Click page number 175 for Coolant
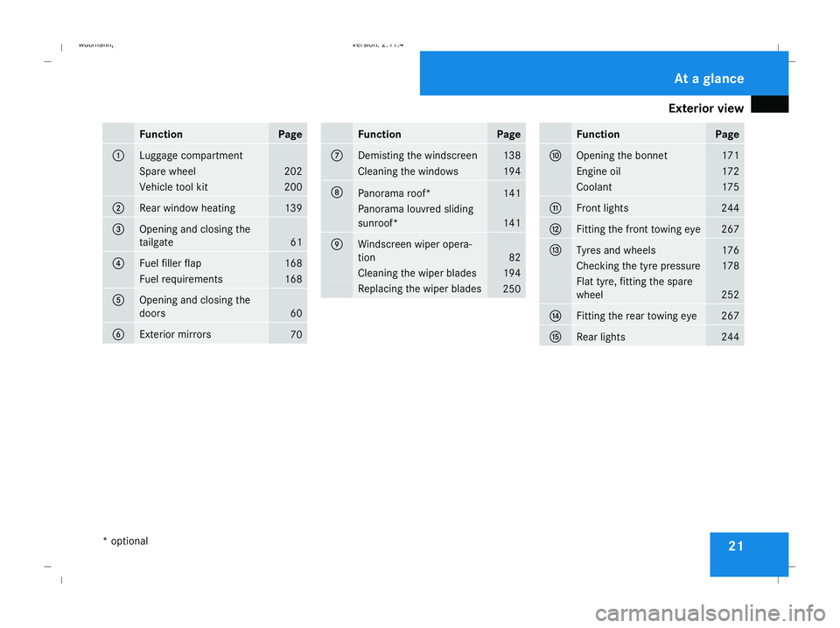This screenshot has height=628, width=840. (731, 187)
